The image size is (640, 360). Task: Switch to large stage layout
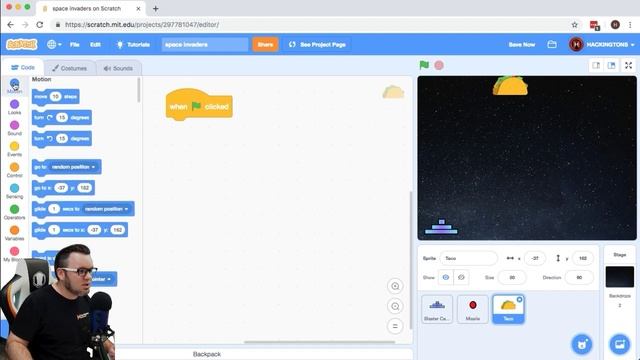(611, 65)
